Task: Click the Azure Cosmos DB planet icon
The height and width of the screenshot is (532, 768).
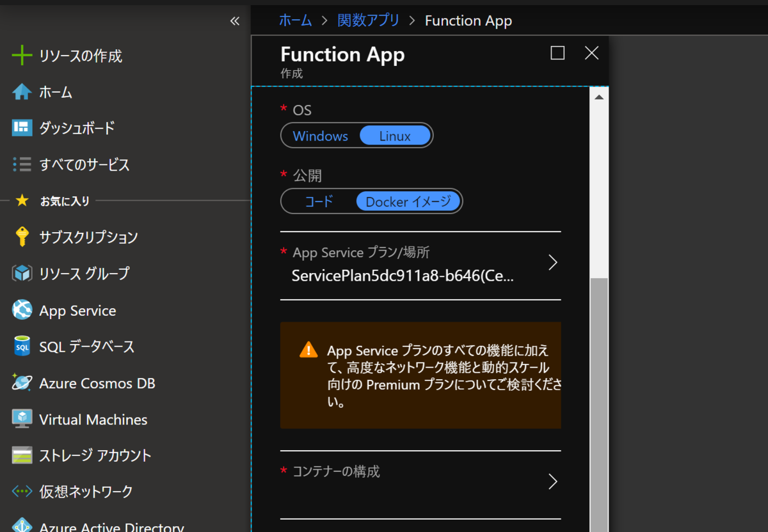Action: (22, 383)
